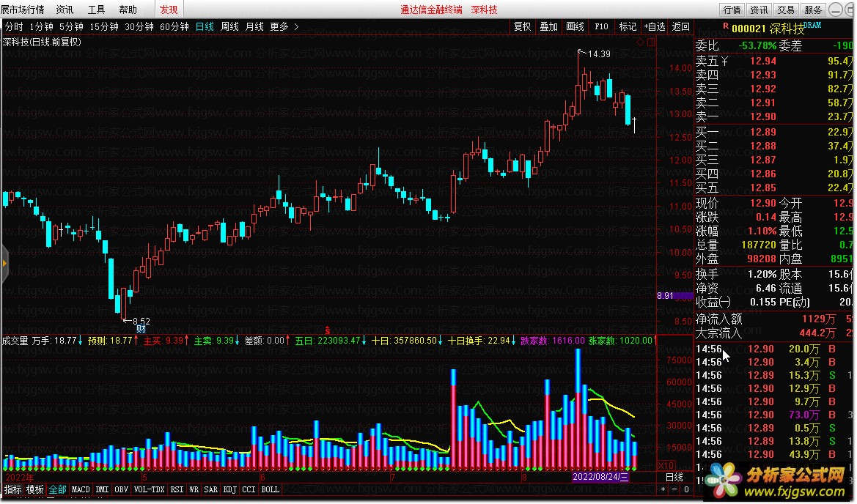Open the 复权 option
This screenshot has width=857, height=504.
tap(522, 26)
